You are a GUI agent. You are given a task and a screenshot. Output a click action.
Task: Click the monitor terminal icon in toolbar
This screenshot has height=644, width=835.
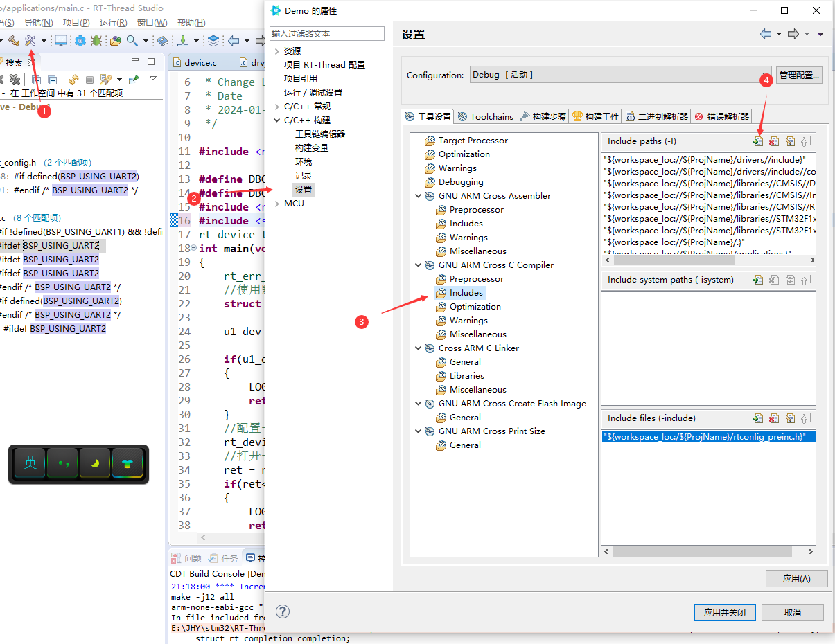tap(61, 40)
